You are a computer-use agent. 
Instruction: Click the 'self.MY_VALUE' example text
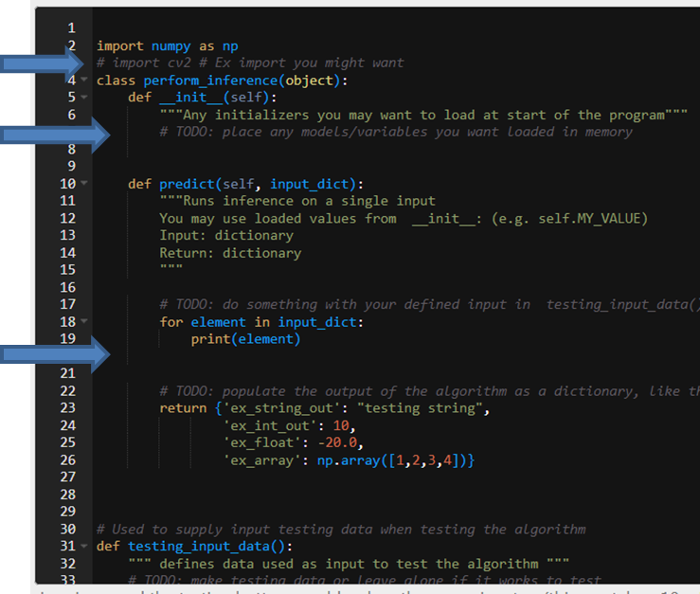tap(589, 219)
